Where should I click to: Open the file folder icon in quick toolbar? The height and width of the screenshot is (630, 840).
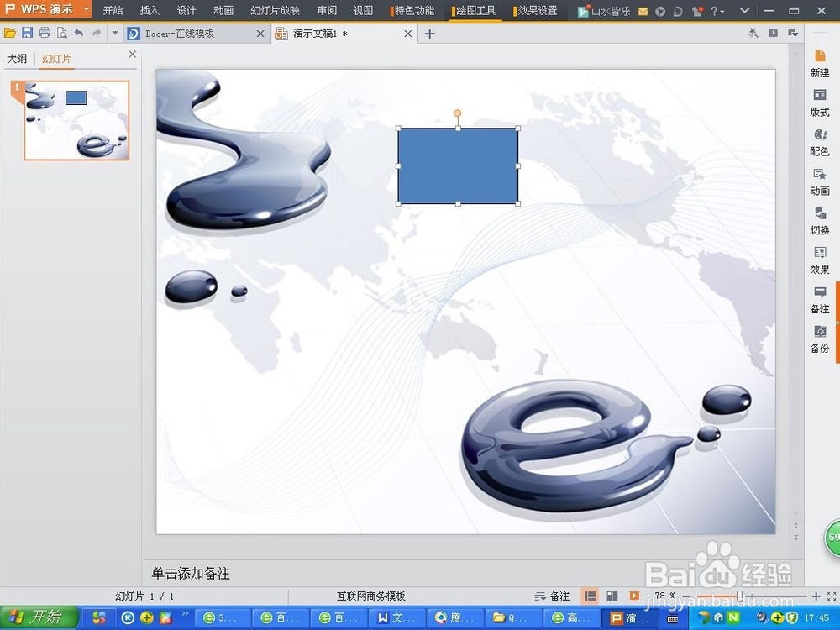[x=9, y=34]
